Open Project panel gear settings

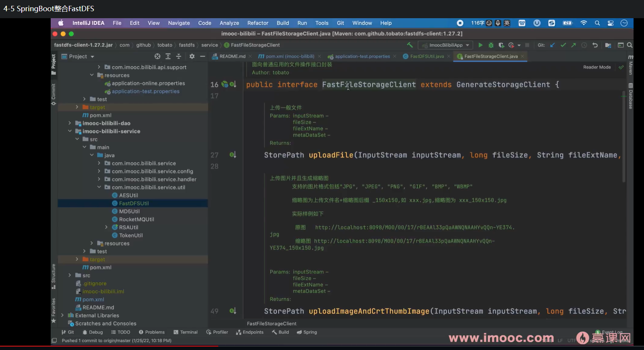[192, 56]
